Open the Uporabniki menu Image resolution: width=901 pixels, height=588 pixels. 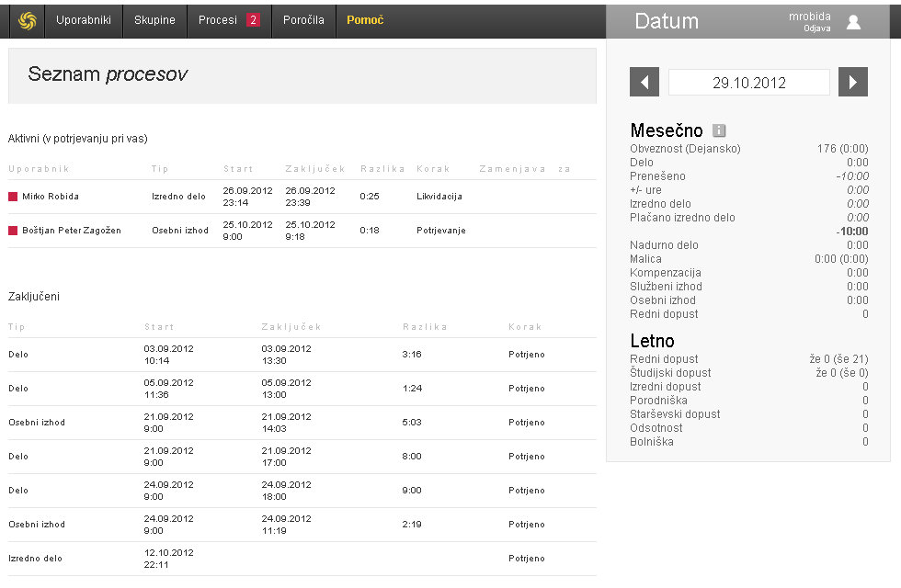point(83,20)
